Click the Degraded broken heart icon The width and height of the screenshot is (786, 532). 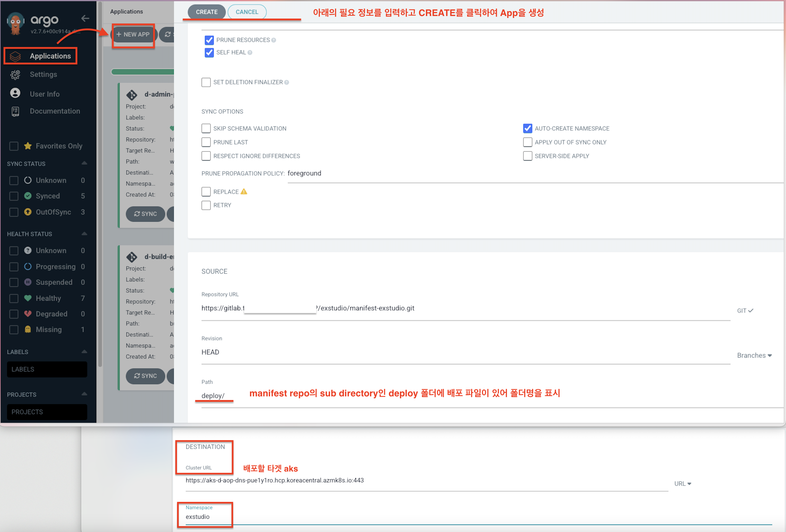[28, 314]
